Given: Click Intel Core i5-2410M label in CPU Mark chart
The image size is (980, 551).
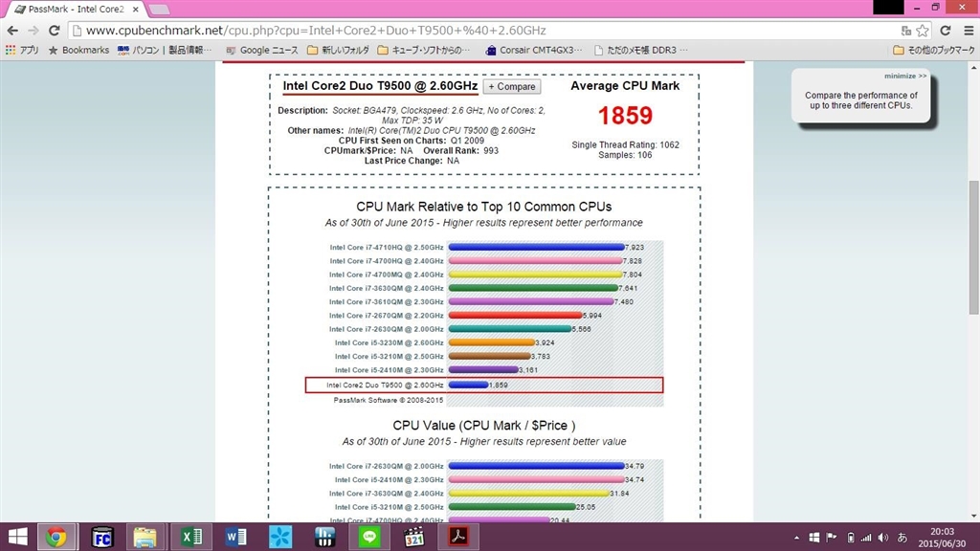Looking at the screenshot, I should (389, 370).
